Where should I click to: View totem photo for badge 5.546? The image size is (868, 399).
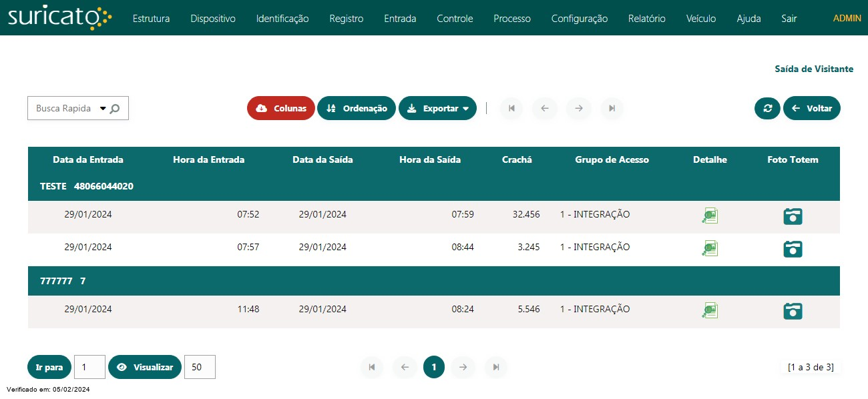tap(793, 311)
